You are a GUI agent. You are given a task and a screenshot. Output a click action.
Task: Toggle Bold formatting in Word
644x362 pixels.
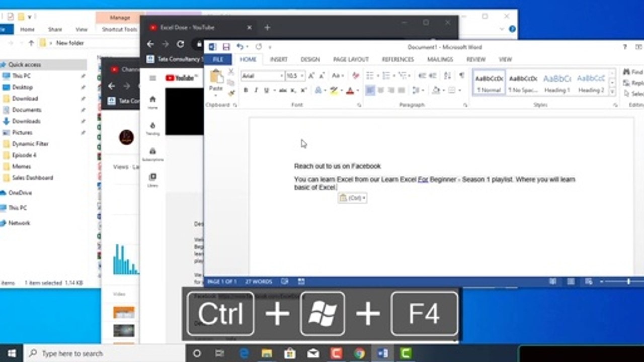(x=246, y=90)
